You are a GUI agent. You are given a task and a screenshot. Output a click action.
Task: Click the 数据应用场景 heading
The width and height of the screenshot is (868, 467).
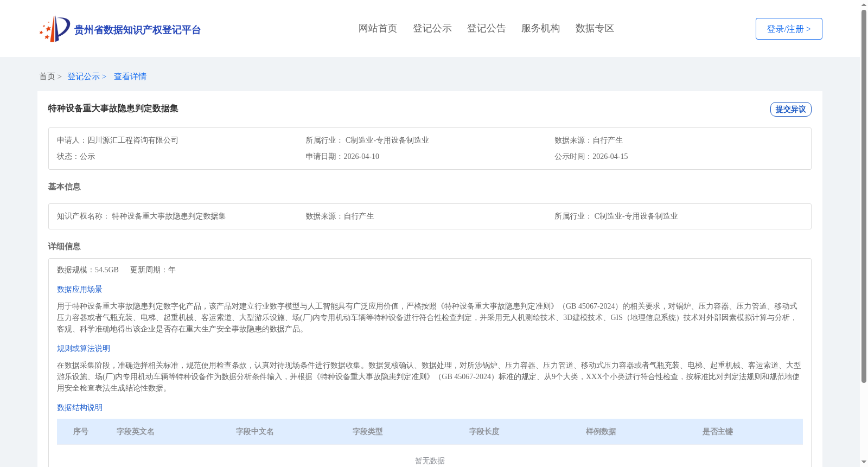[x=80, y=289]
